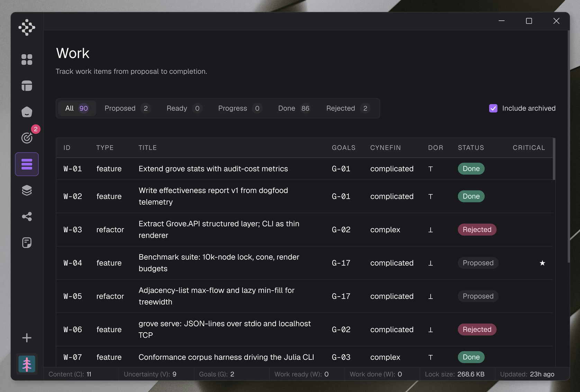Screen dimensions: 580x392
Task: Click the pink tree project icon
Action: click(x=27, y=364)
